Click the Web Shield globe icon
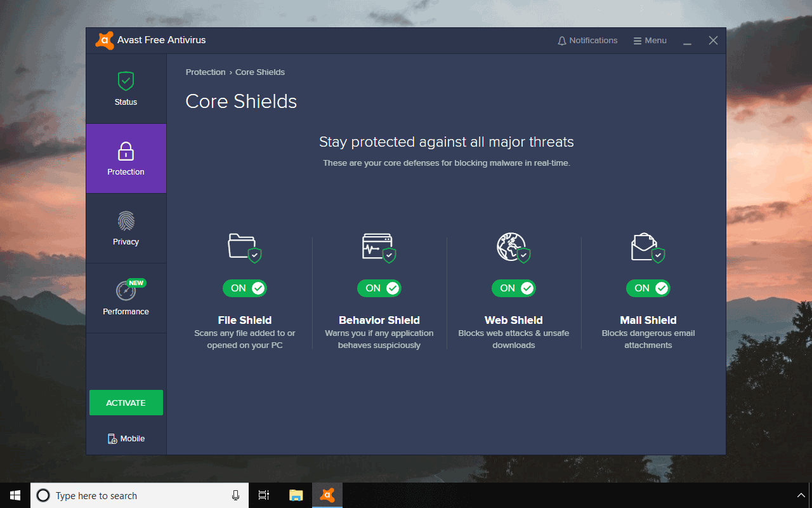The image size is (812, 508). coord(514,247)
